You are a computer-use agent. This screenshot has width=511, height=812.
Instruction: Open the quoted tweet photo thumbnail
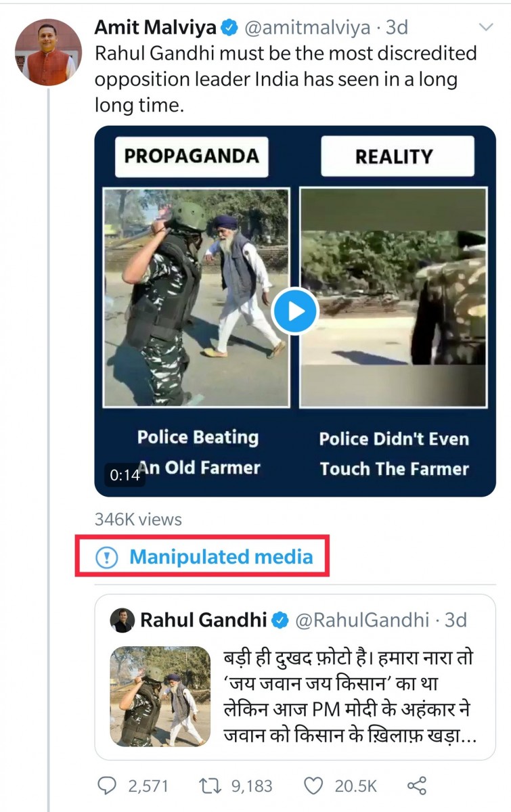160,696
